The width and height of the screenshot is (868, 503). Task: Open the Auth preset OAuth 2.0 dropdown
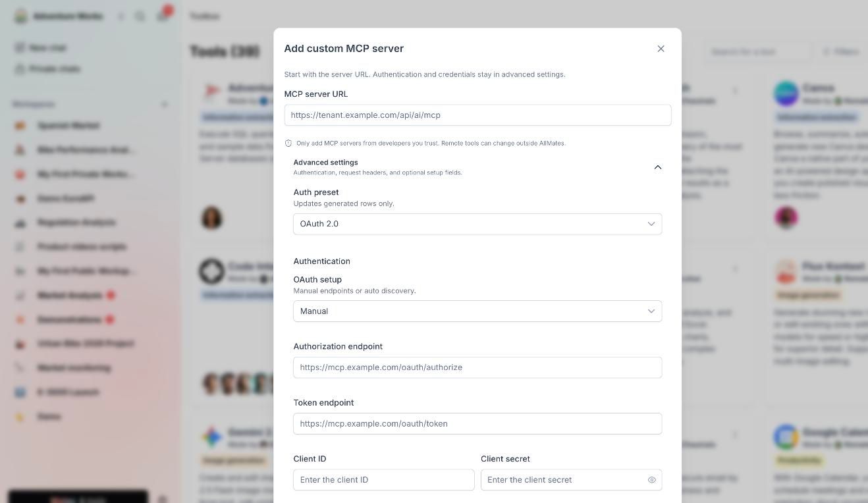477,224
